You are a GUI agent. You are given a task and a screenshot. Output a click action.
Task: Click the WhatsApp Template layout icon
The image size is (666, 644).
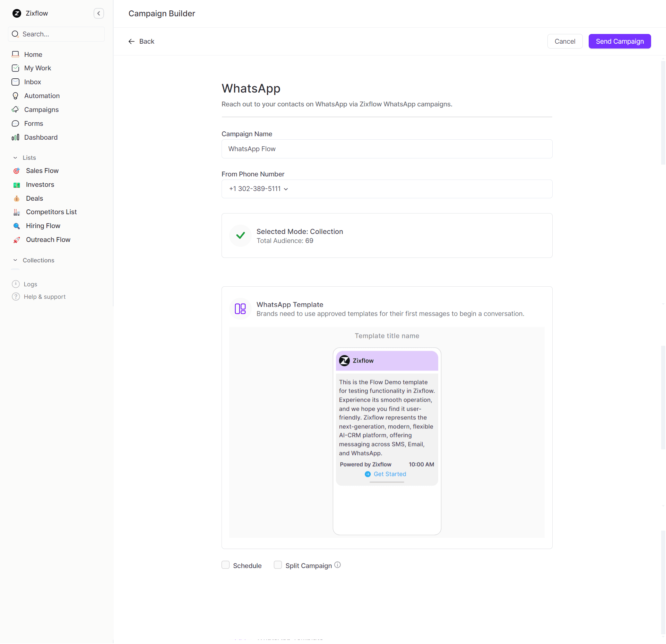tap(240, 309)
